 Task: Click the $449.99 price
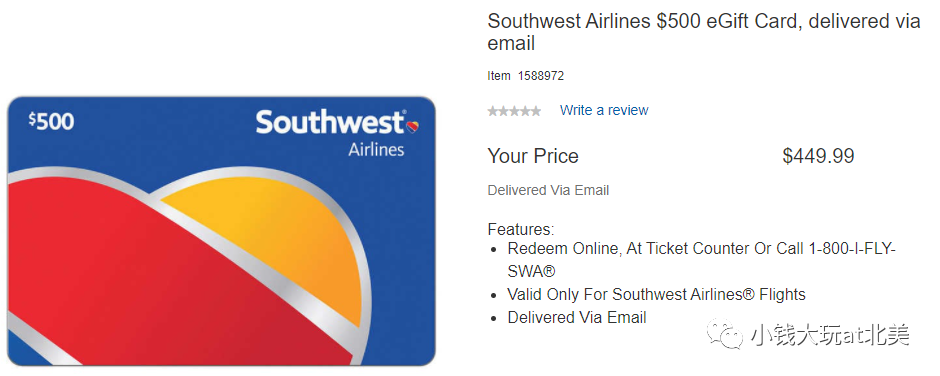tap(818, 156)
